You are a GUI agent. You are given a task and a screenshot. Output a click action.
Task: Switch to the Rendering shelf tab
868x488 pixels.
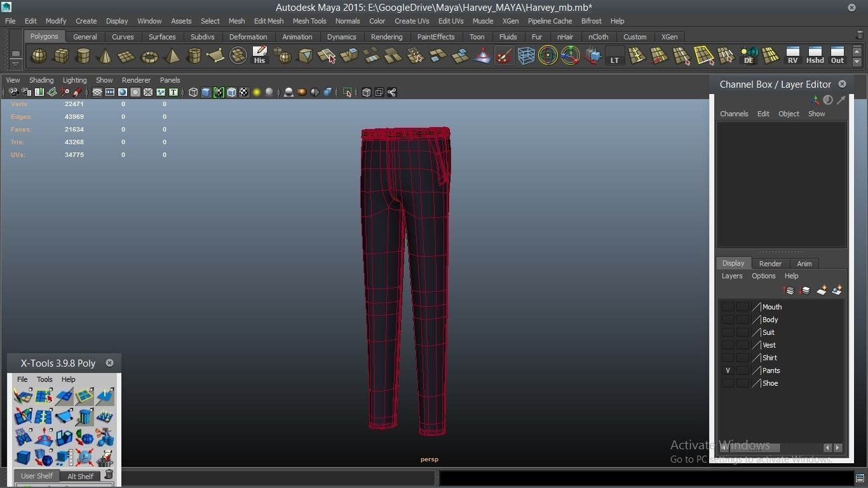click(x=386, y=37)
